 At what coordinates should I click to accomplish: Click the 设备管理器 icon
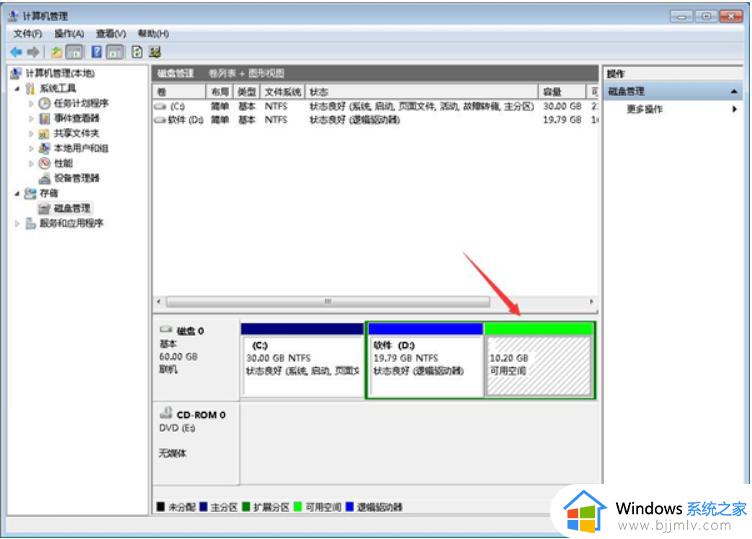pyautogui.click(x=45, y=178)
